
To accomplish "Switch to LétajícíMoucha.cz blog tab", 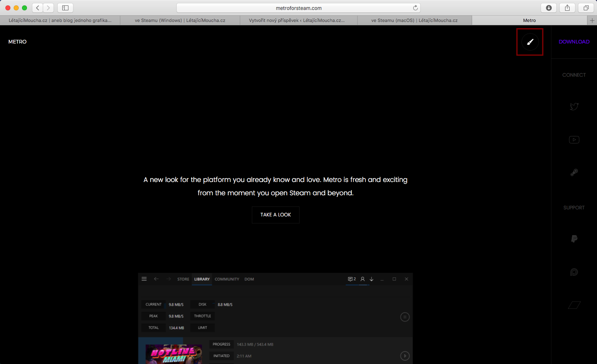I will pos(60,20).
